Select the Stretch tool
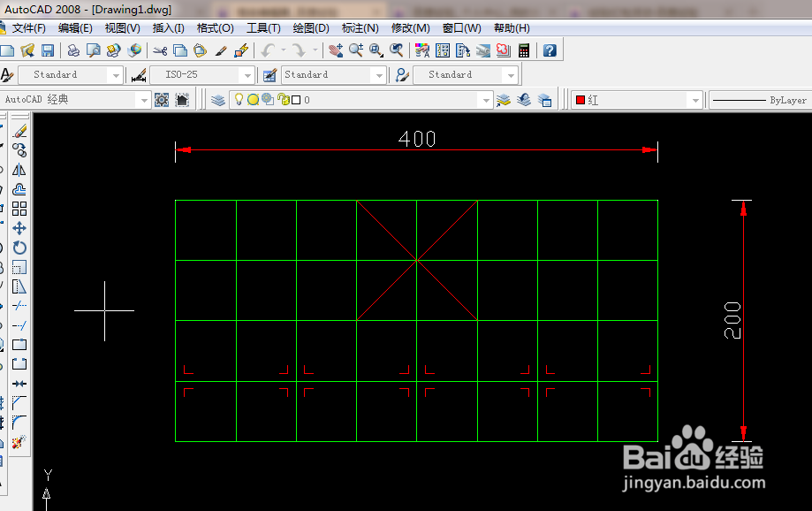812x511 pixels. click(19, 286)
